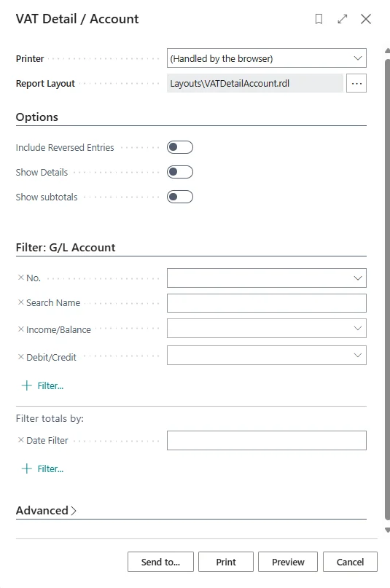The width and height of the screenshot is (390, 588).
Task: Add a G/L Account filter via Filter... link
Action: click(x=43, y=385)
